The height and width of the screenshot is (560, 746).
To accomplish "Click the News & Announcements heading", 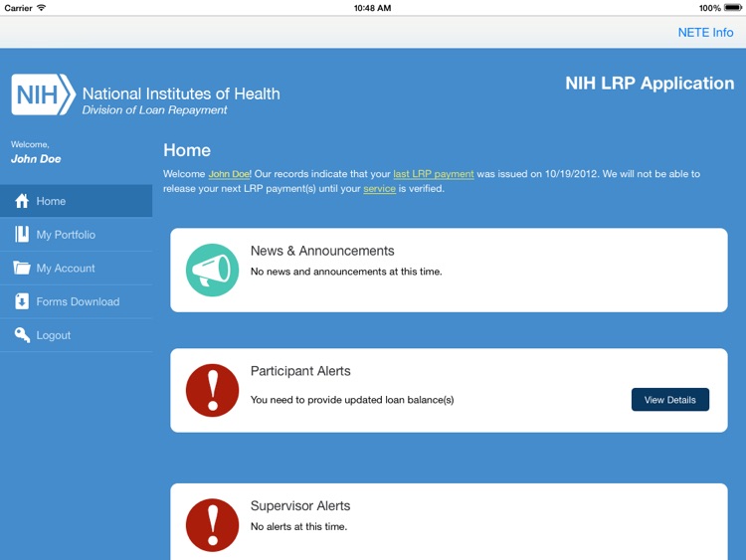I will point(322,251).
